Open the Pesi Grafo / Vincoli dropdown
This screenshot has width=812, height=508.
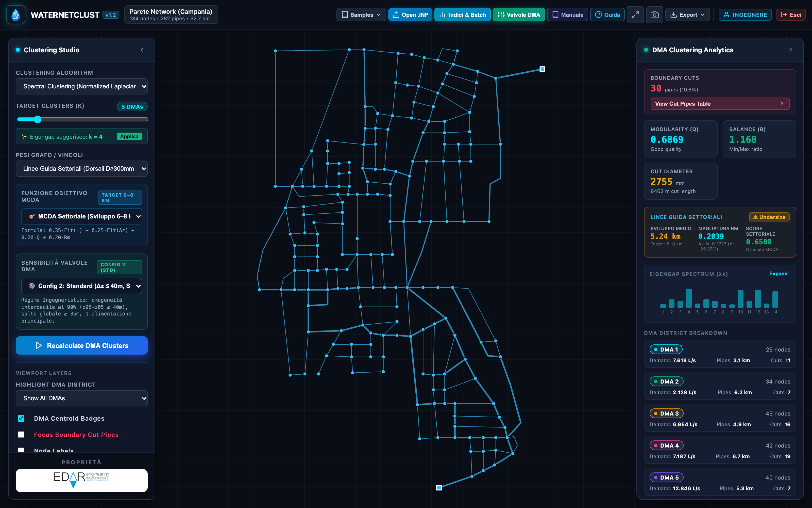81,169
